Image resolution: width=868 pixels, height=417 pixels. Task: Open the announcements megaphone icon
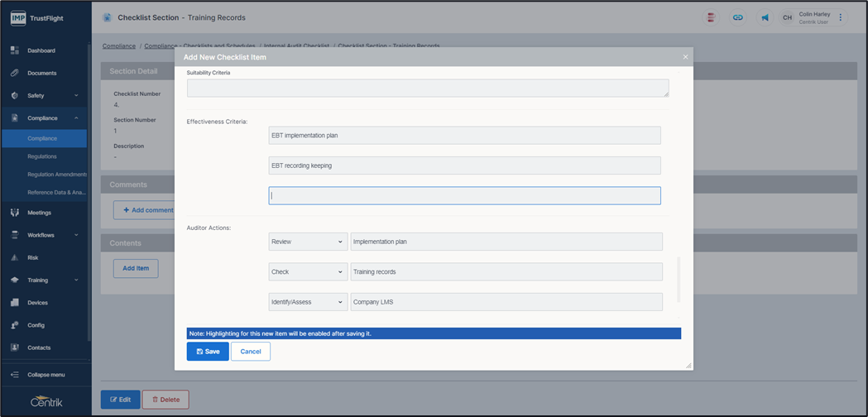pos(764,17)
